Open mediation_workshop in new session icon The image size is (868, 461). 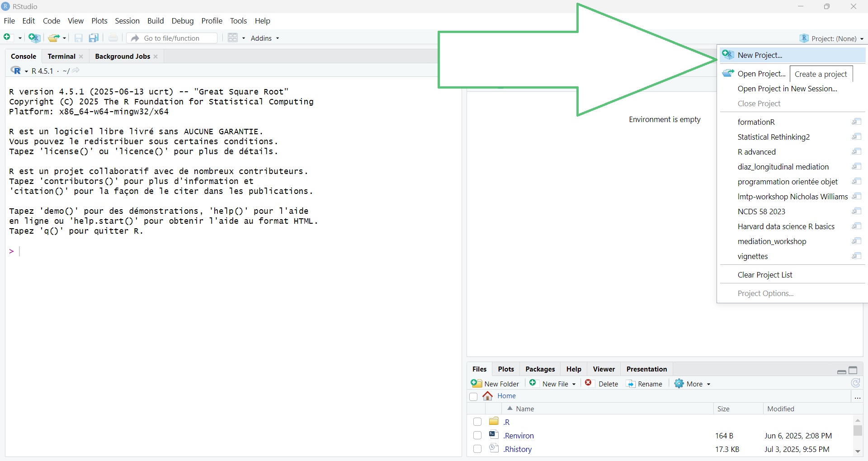[856, 241]
